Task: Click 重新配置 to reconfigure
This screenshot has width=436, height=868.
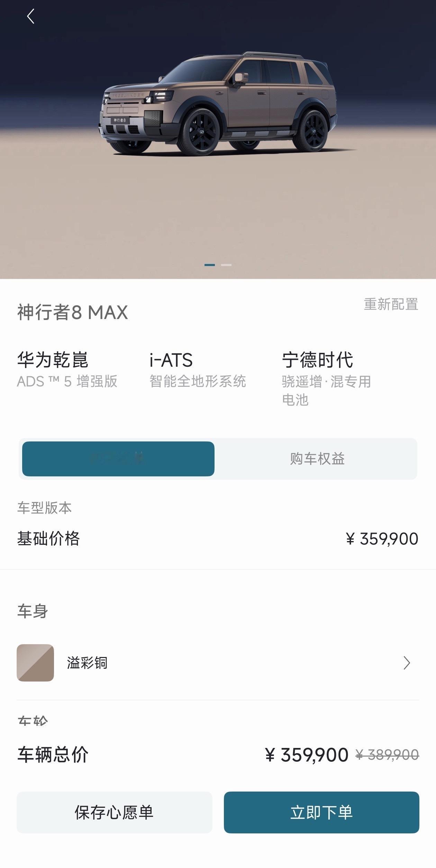Action: point(391,304)
